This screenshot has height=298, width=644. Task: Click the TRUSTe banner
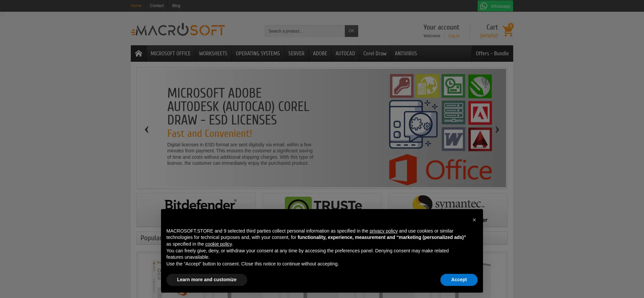322,210
